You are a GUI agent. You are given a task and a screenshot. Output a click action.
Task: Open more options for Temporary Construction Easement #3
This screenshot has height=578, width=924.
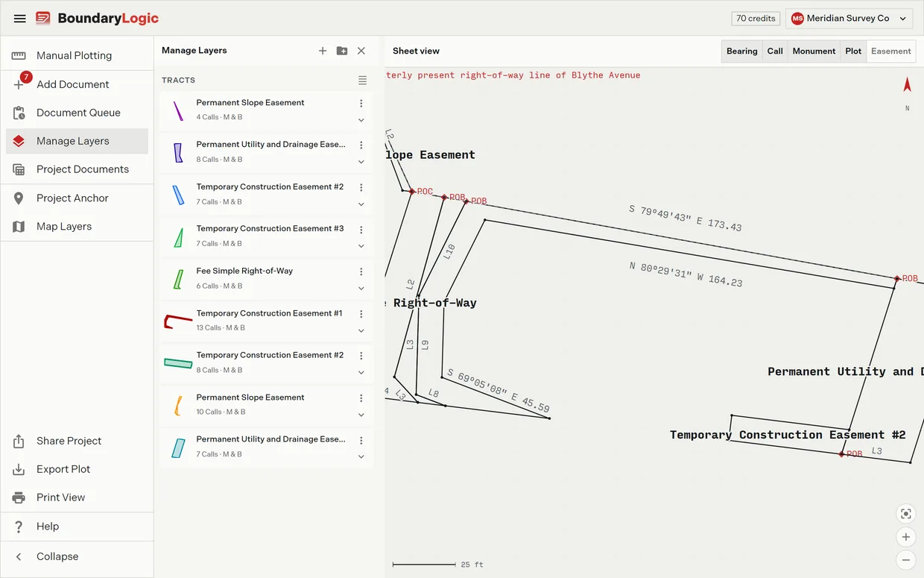pos(361,230)
